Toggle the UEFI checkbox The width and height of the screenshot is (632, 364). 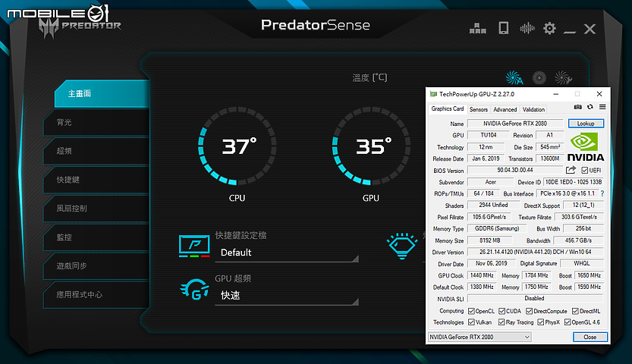coord(585,171)
